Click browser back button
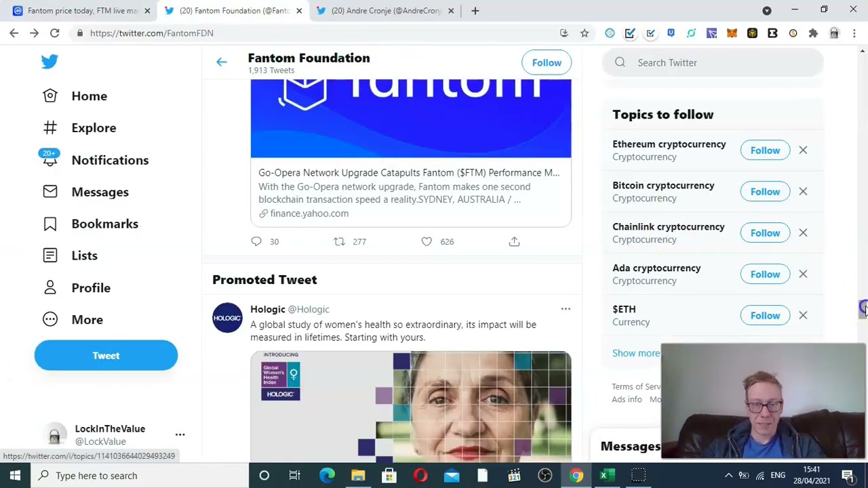The height and width of the screenshot is (488, 868). click(x=14, y=33)
